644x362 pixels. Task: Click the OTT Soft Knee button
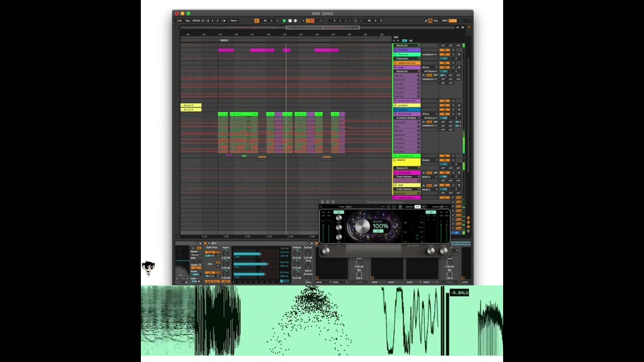tap(212, 282)
